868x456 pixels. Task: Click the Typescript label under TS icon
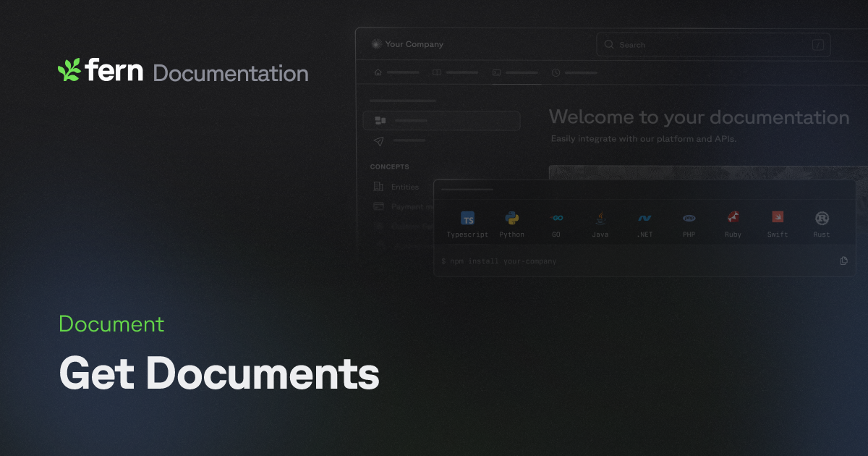[x=467, y=235]
